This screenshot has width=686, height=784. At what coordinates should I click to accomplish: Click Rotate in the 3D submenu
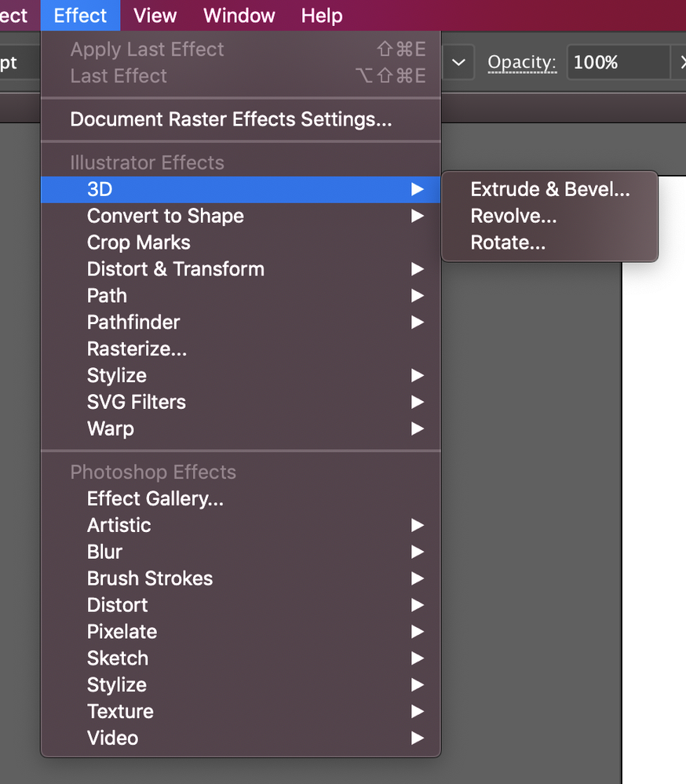click(508, 242)
